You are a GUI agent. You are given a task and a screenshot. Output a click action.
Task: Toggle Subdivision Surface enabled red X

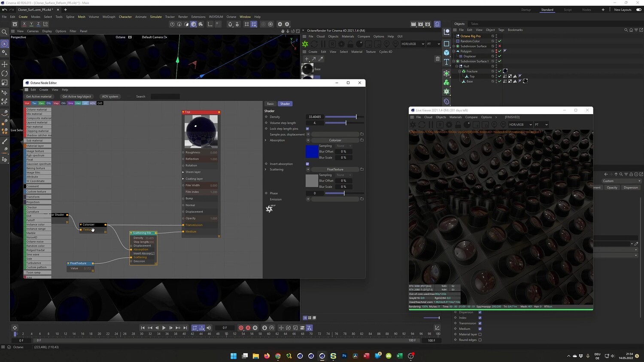[500, 46]
